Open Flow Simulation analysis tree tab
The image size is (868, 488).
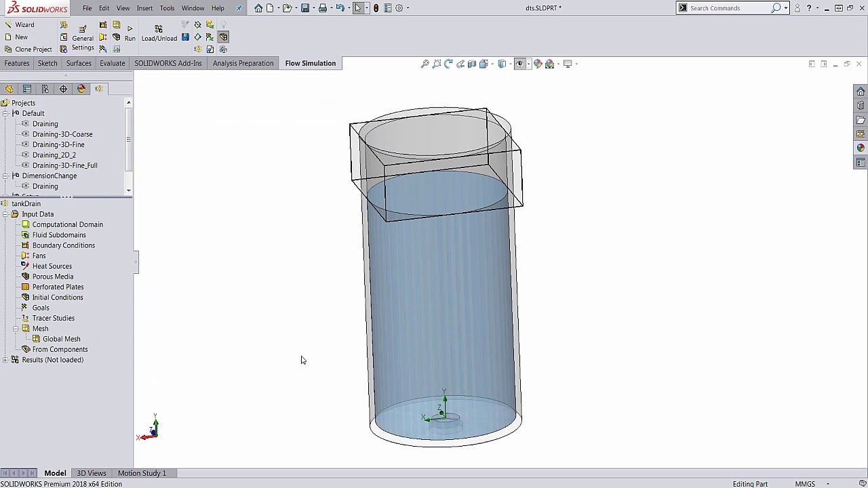pyautogui.click(x=99, y=89)
